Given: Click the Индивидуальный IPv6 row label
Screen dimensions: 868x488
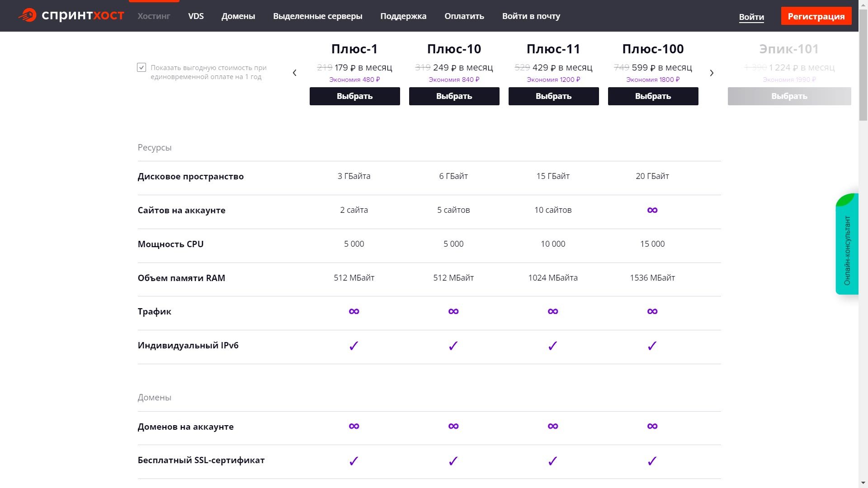Looking at the screenshot, I should click(x=188, y=346).
